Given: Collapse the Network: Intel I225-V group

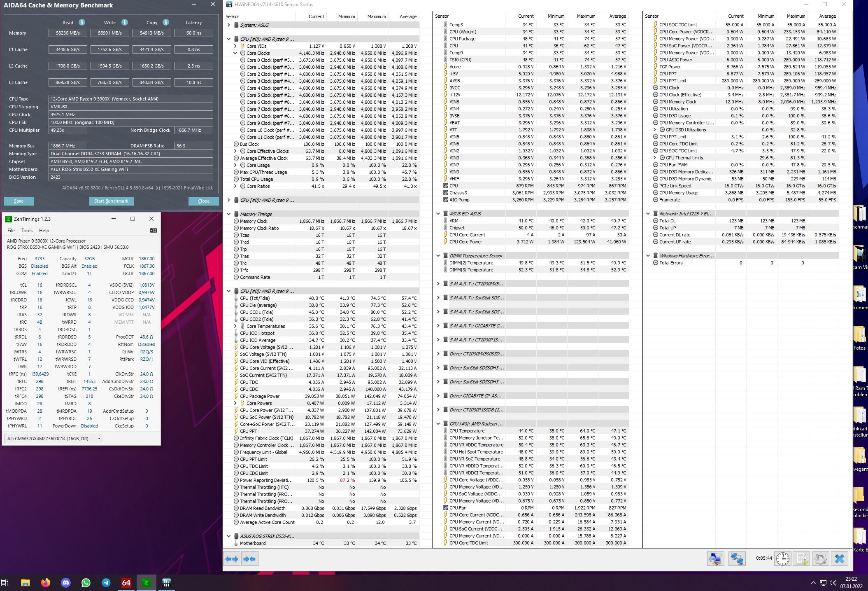Looking at the screenshot, I should coord(648,214).
